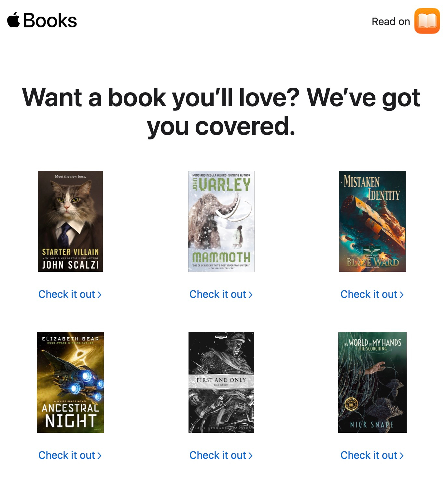Open the Mammoth by John Varley cover
The height and width of the screenshot is (479, 448).
click(x=221, y=221)
